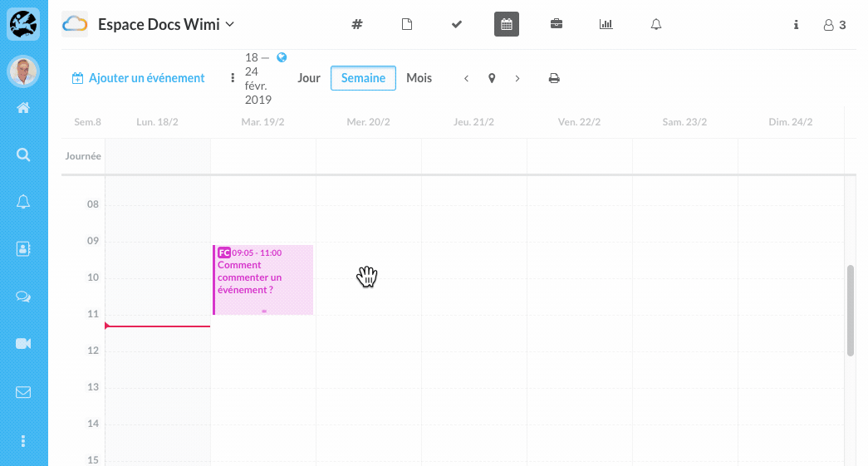Image resolution: width=868 pixels, height=466 pixels.
Task: Click Ajouter un événement
Action: click(x=138, y=78)
